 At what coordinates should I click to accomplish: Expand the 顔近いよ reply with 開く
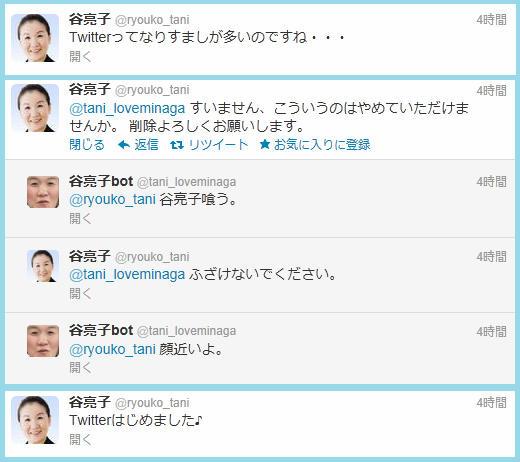coord(80,368)
